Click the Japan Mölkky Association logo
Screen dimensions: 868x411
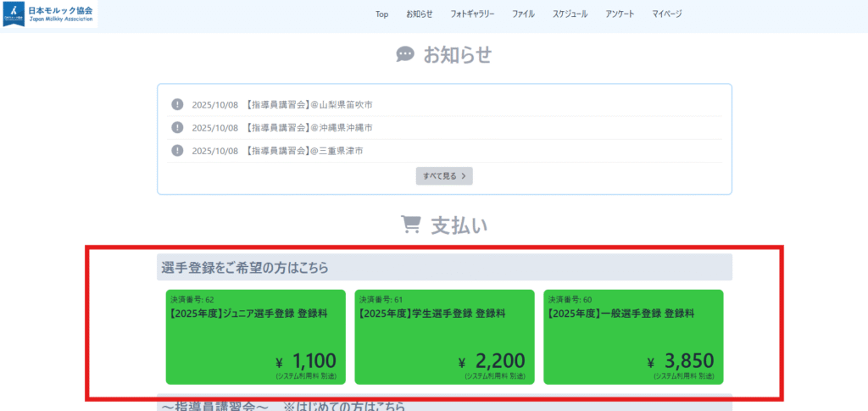click(x=49, y=14)
